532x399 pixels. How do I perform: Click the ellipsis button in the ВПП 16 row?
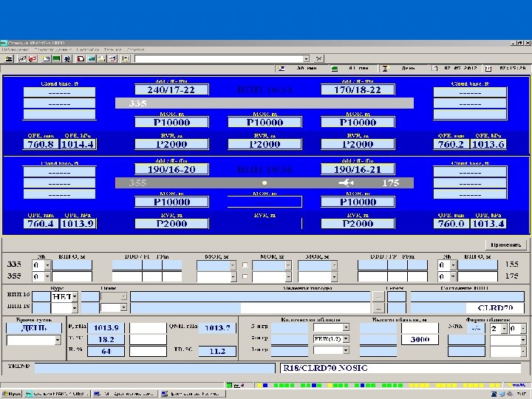click(x=378, y=297)
